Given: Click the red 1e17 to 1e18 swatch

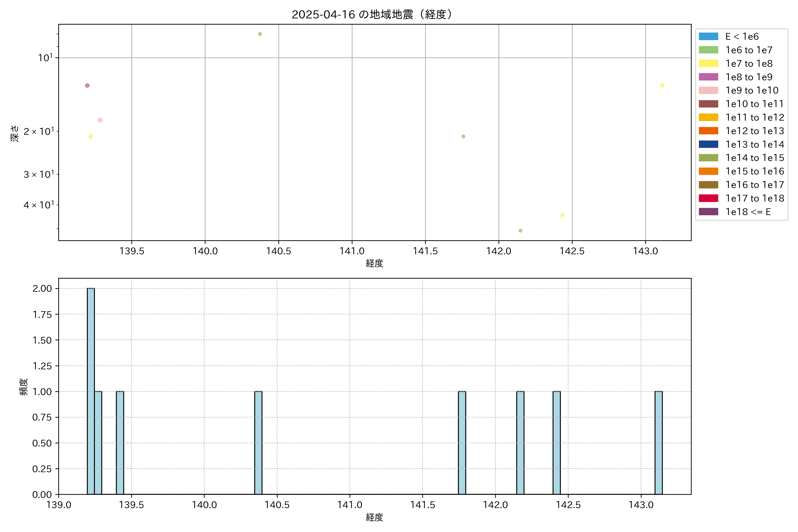Looking at the screenshot, I should coord(708,198).
